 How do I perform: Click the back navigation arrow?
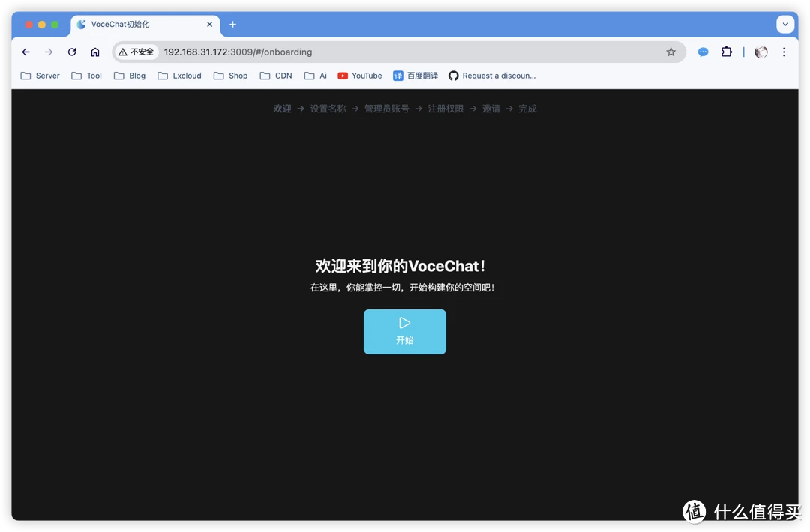point(25,52)
